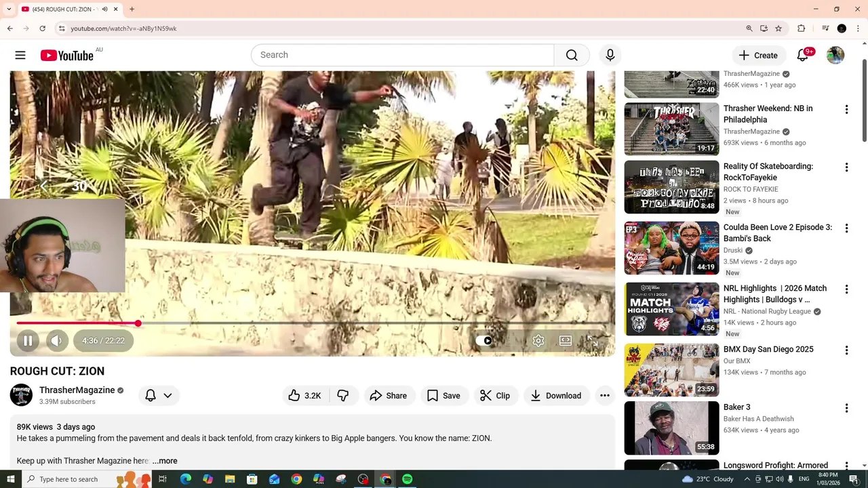Install app icon in the address bar
The image size is (868, 488).
point(764,28)
